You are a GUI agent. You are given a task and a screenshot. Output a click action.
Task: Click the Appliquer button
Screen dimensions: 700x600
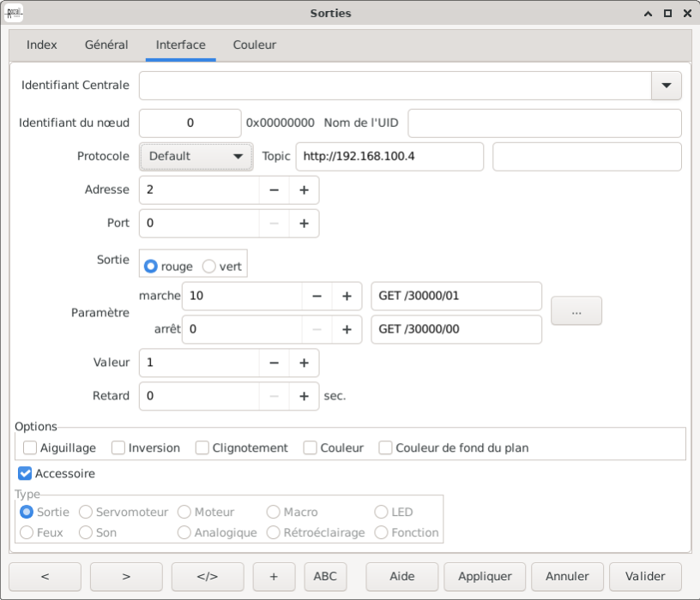(485, 577)
